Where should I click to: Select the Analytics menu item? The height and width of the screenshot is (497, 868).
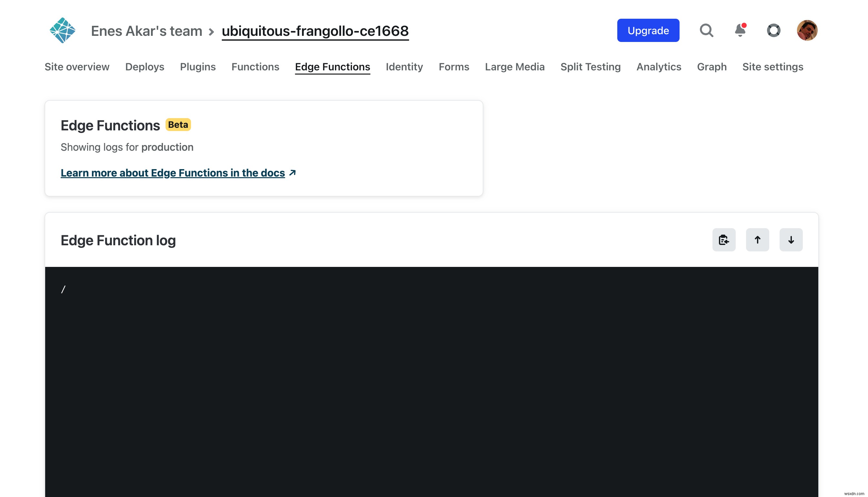coord(658,67)
